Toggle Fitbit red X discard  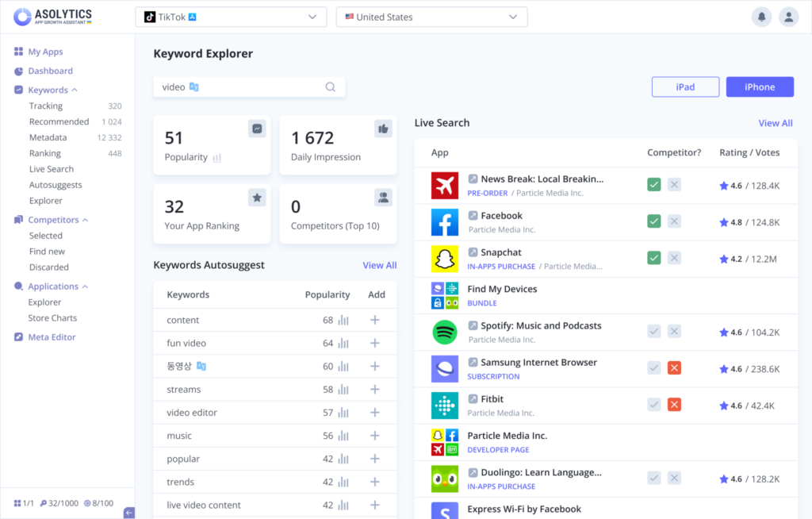(674, 405)
